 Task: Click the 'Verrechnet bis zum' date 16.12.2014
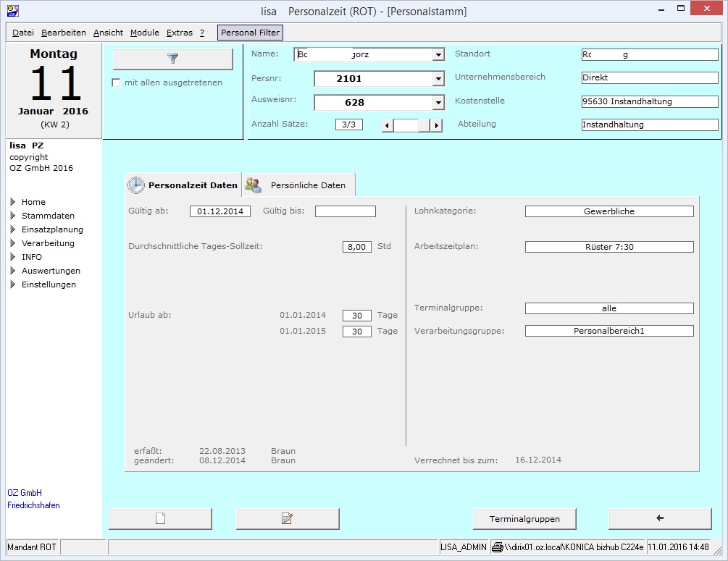click(538, 460)
